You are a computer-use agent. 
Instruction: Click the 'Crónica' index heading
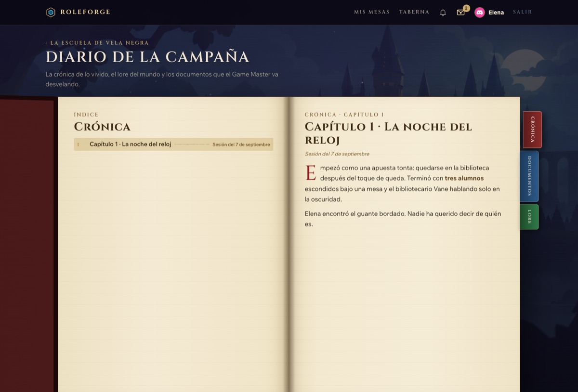102,127
